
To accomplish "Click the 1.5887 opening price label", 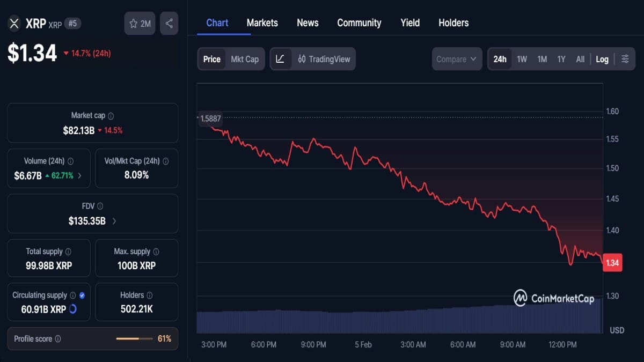I will coord(210,118).
